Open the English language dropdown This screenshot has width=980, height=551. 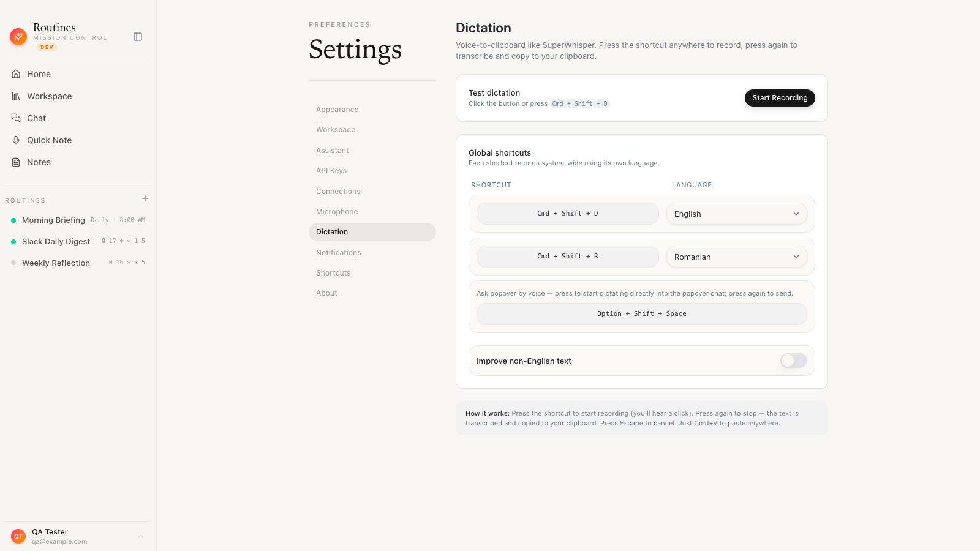coord(737,214)
